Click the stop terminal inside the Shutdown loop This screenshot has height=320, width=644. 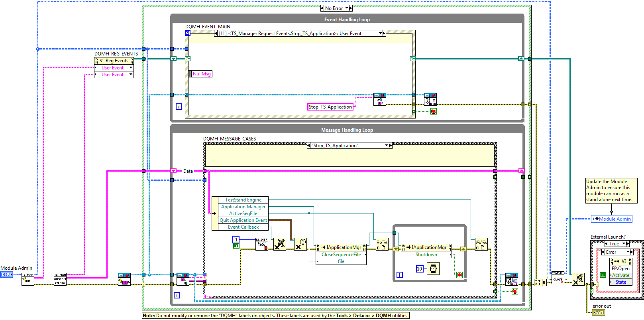tap(459, 275)
